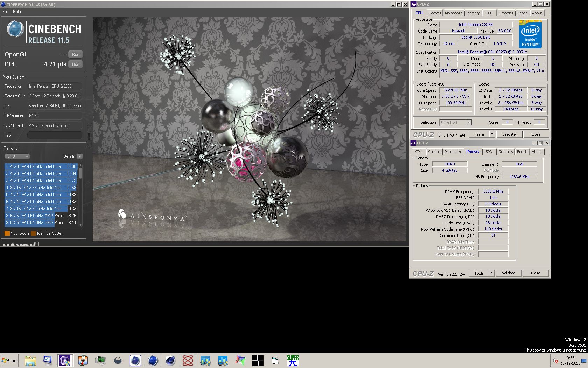Select the first blue Cinebench sphere taskbar icon
Screen dimensions: 588x368
pyautogui.click(x=135, y=360)
